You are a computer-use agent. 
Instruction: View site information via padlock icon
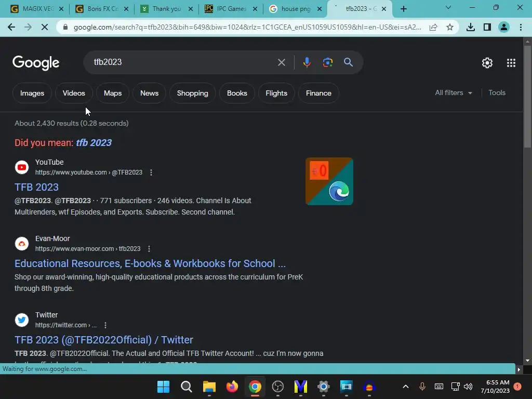pos(65,27)
